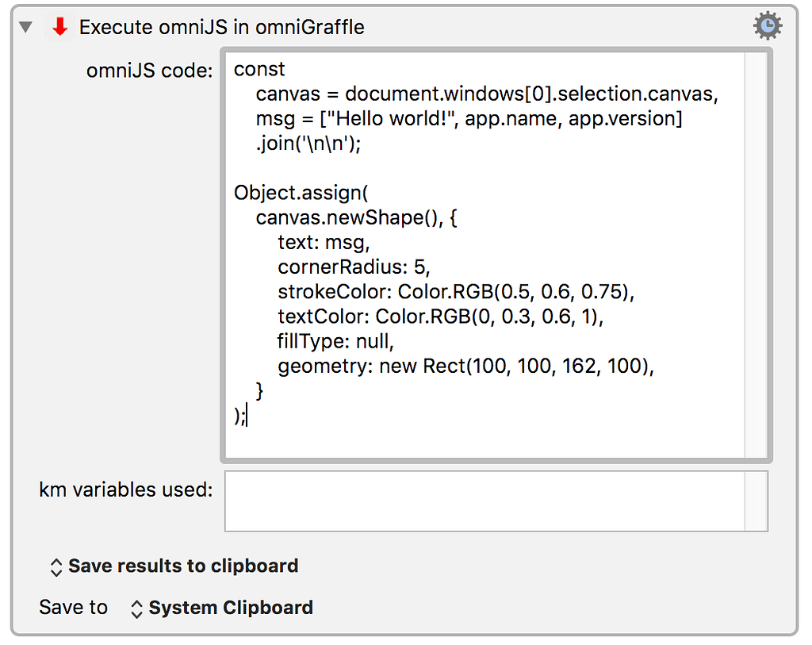812x645 pixels.
Task: Click the 'omniJS code:' label
Action: [x=149, y=71]
